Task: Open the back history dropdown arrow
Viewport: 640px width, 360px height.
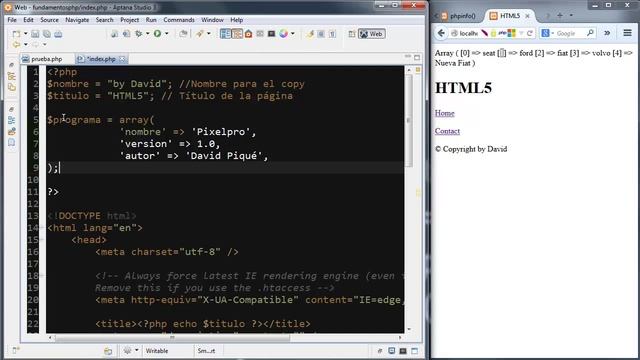Action: coord(25,44)
